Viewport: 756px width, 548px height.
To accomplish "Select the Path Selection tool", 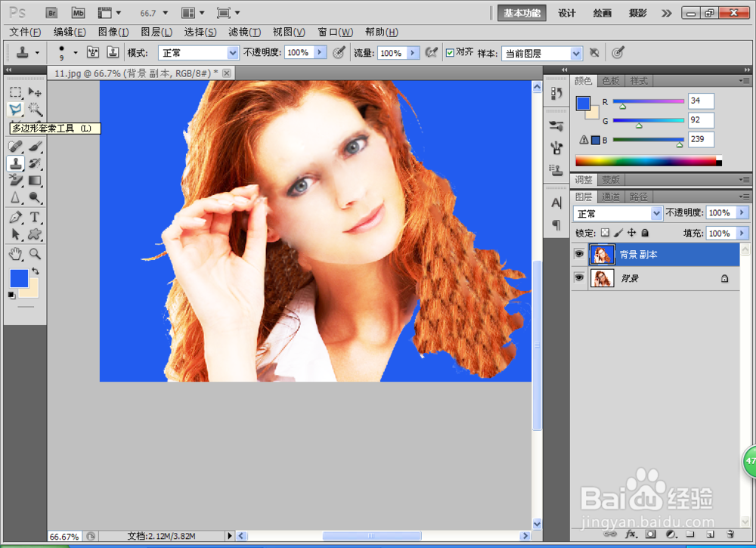I will point(15,234).
